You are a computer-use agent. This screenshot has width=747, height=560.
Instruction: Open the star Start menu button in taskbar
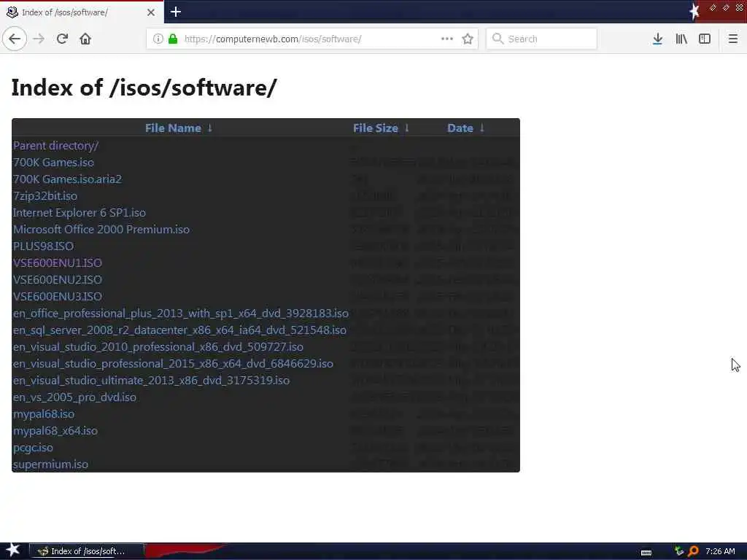(x=13, y=550)
